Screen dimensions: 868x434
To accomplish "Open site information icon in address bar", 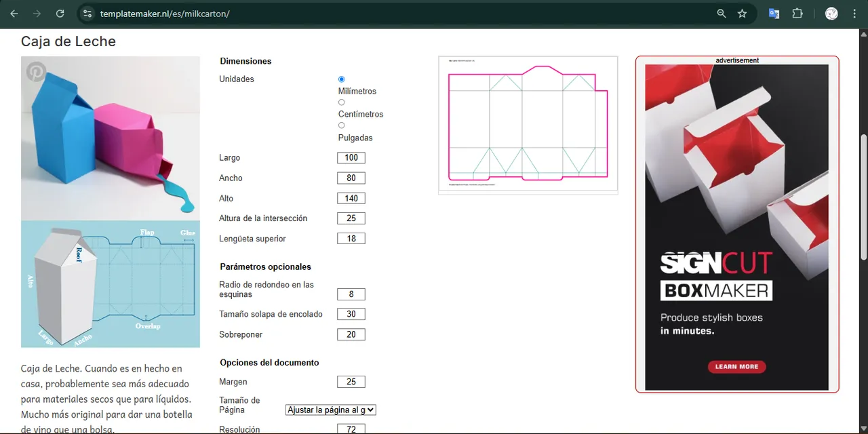I will coord(86,14).
